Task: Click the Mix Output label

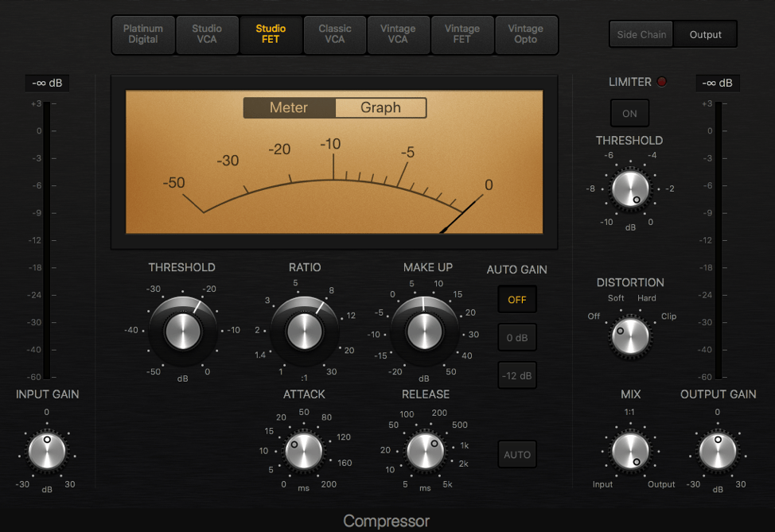Action: tap(661, 484)
